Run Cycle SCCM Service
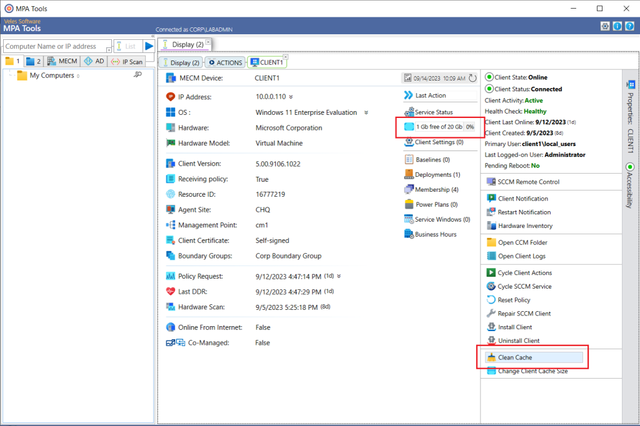Image resolution: width=640 pixels, height=426 pixels. [x=519, y=286]
